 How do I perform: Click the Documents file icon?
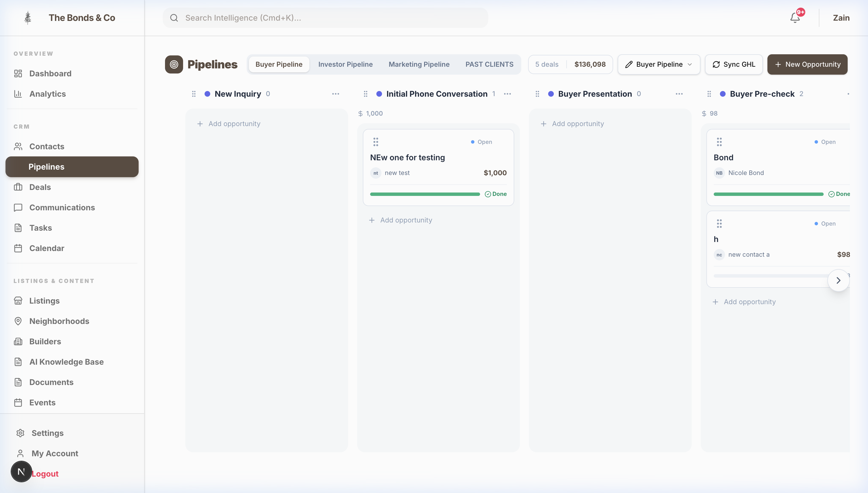[18, 382]
